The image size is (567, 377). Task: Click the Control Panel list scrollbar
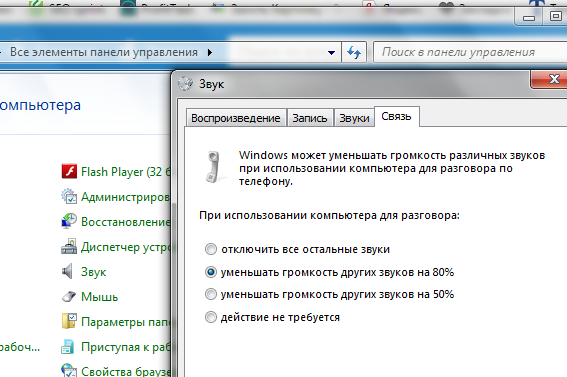[x=173, y=289]
